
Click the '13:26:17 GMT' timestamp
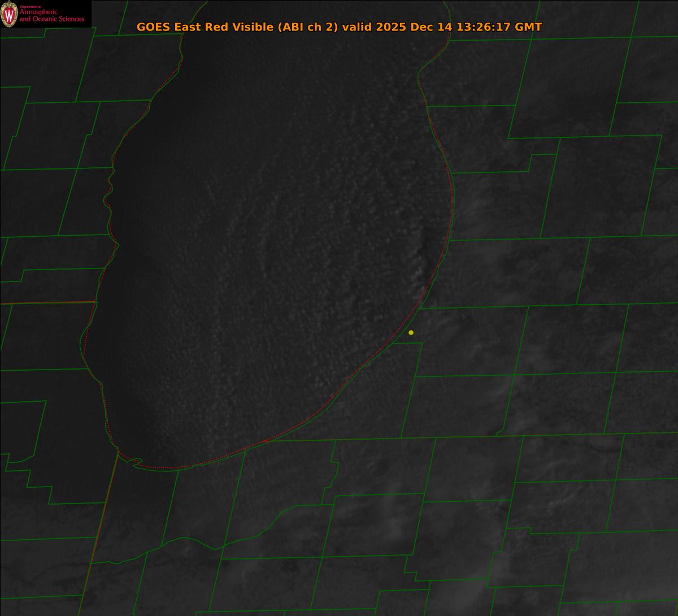point(501,27)
